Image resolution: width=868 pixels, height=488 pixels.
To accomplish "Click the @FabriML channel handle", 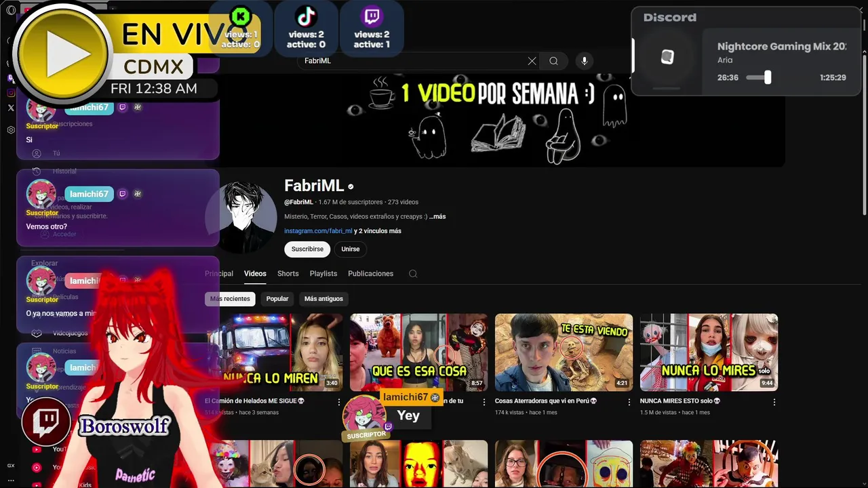I will tap(298, 202).
